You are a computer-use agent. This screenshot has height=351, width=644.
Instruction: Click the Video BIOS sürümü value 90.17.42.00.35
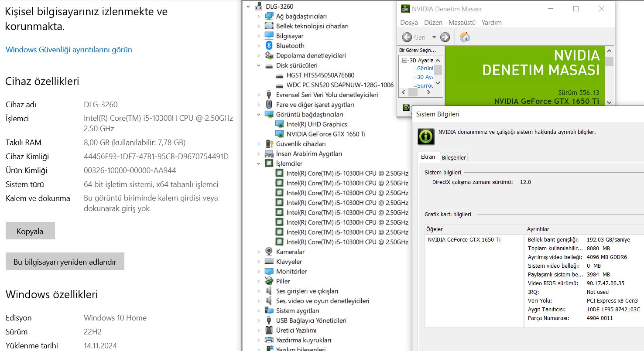606,283
